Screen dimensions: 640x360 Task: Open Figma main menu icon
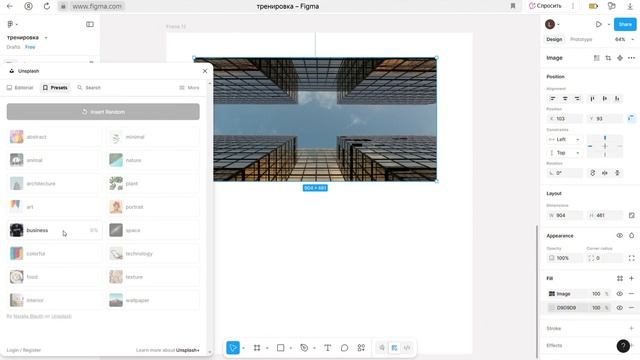(10, 24)
